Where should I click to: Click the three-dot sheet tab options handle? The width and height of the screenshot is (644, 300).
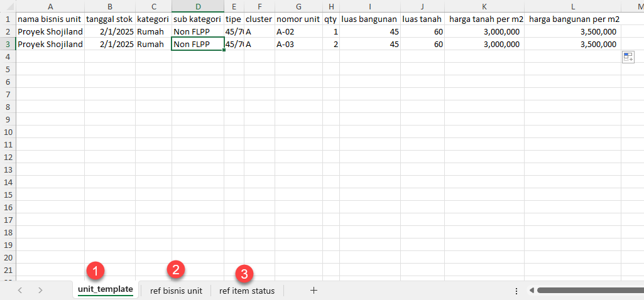516,291
